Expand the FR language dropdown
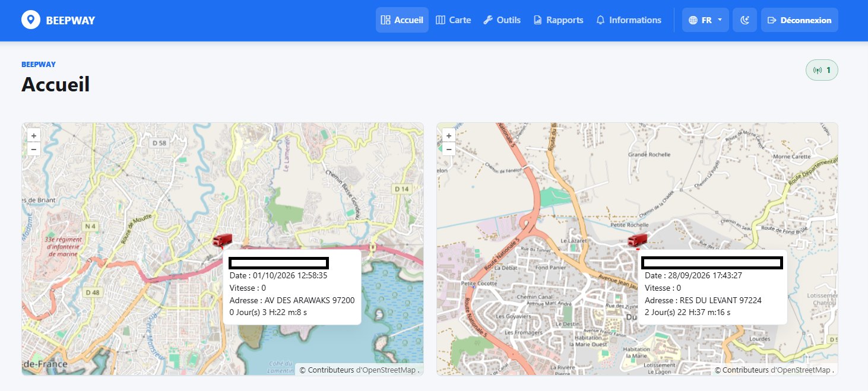 (705, 20)
